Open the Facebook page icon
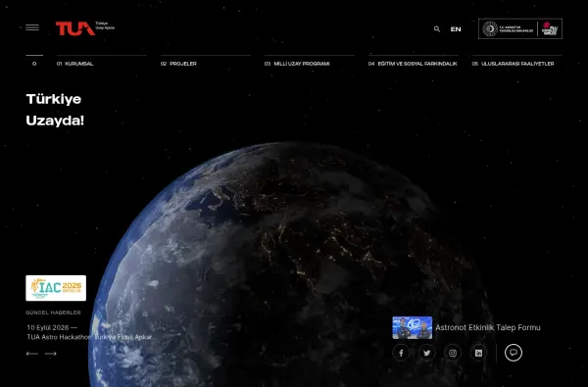 click(401, 353)
